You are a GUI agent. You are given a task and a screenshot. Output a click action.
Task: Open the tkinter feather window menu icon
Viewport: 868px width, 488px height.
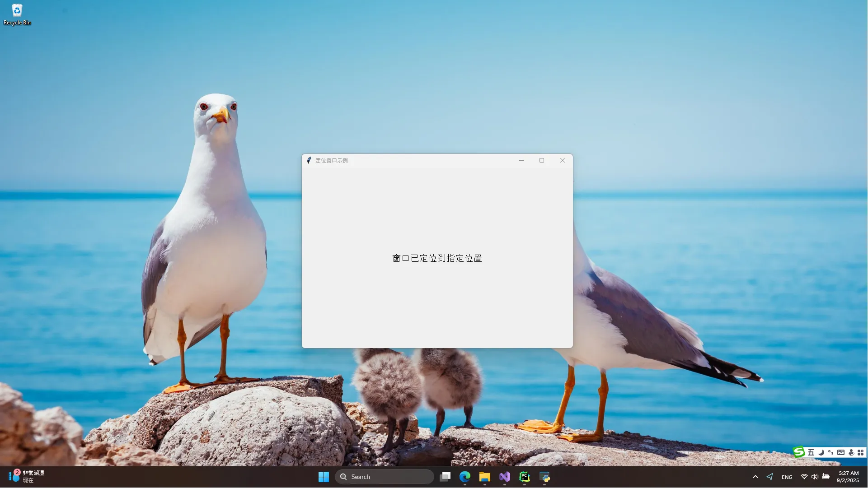pos(309,160)
